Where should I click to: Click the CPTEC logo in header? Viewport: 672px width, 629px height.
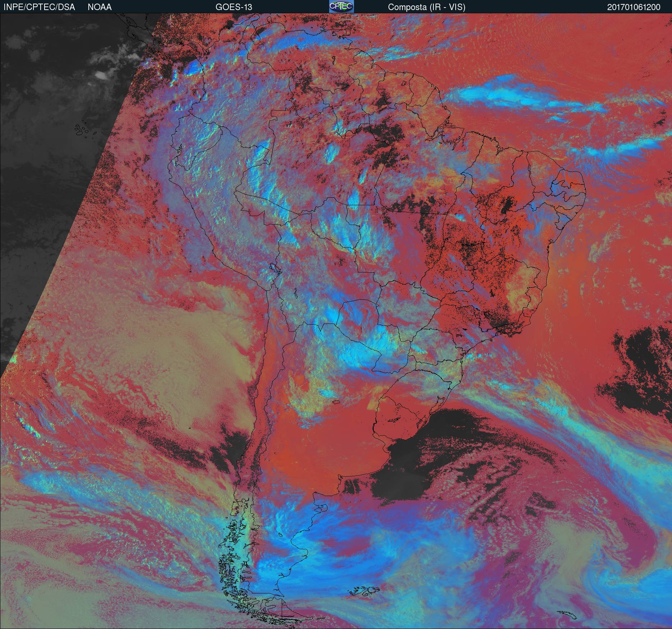pos(341,6)
